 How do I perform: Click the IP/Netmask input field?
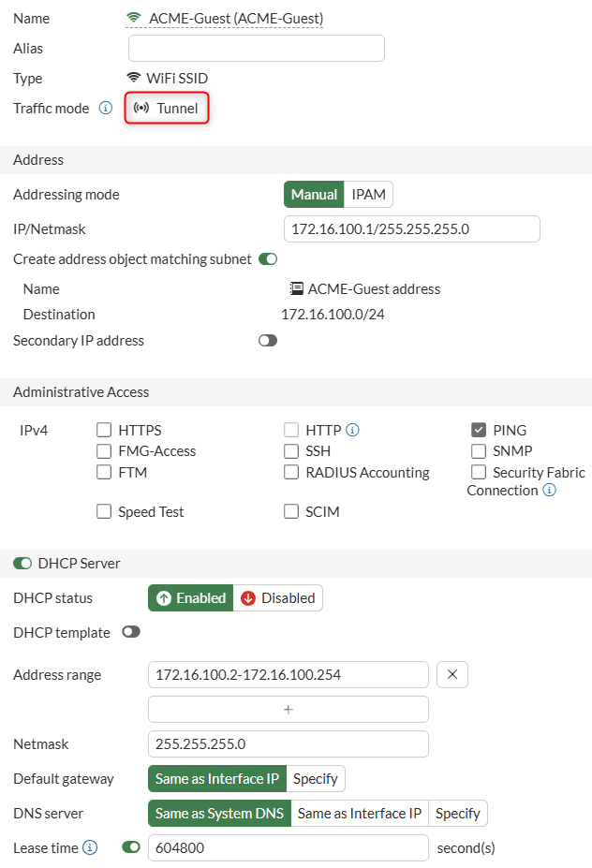pyautogui.click(x=412, y=228)
